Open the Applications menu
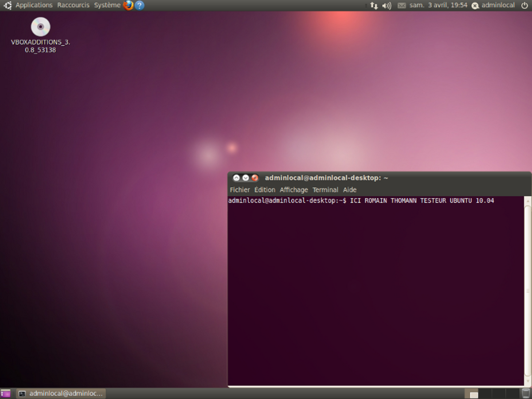532x399 pixels. tap(34, 5)
